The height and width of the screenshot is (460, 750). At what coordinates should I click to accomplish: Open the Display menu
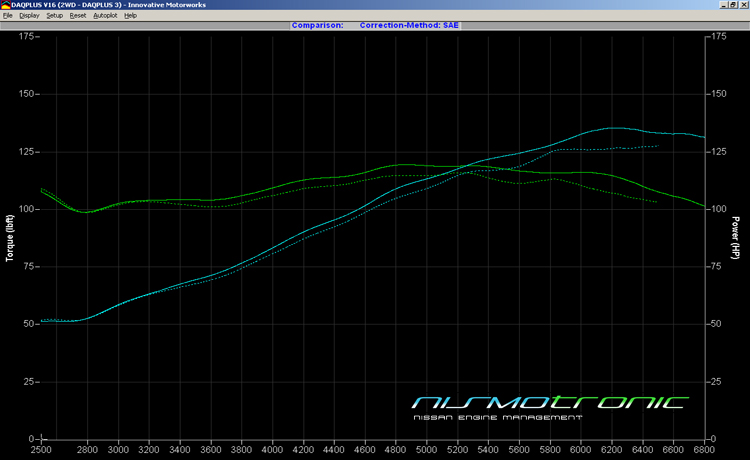click(x=29, y=16)
